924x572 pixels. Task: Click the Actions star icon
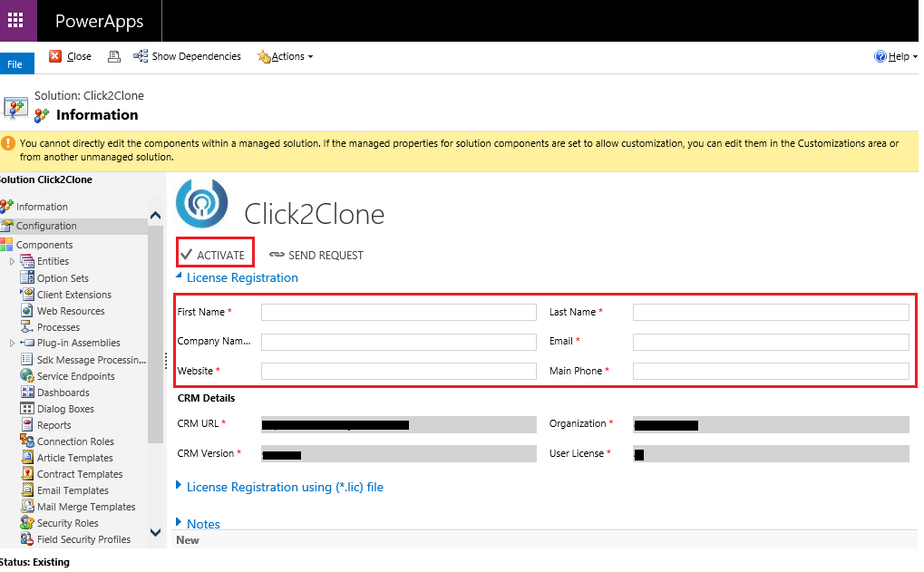pos(264,56)
